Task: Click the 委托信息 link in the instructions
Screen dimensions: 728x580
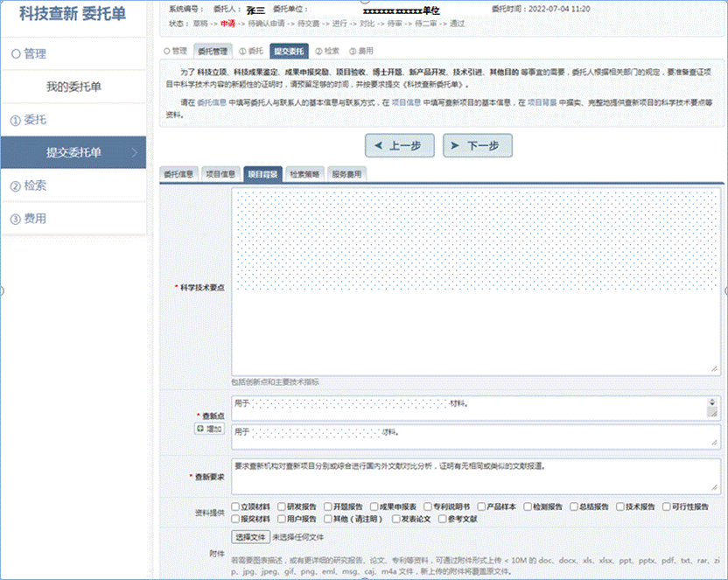Action: pyautogui.click(x=212, y=102)
